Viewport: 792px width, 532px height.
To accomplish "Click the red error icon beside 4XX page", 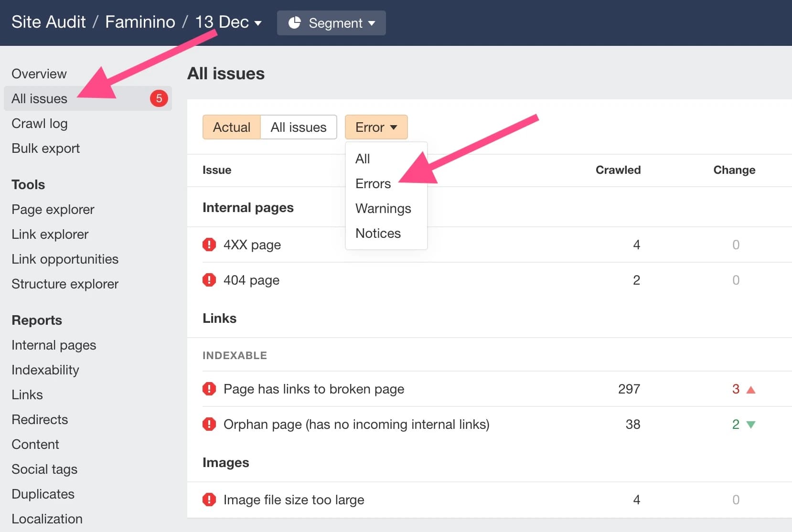I will point(209,245).
